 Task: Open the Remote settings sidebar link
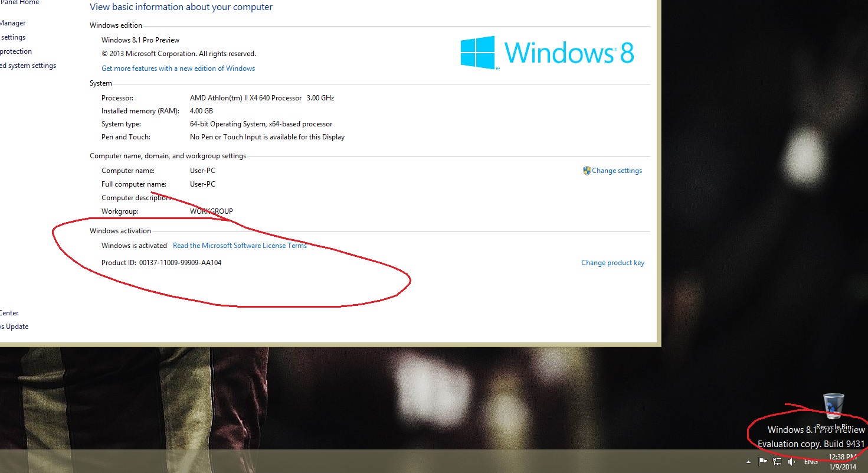(13, 37)
